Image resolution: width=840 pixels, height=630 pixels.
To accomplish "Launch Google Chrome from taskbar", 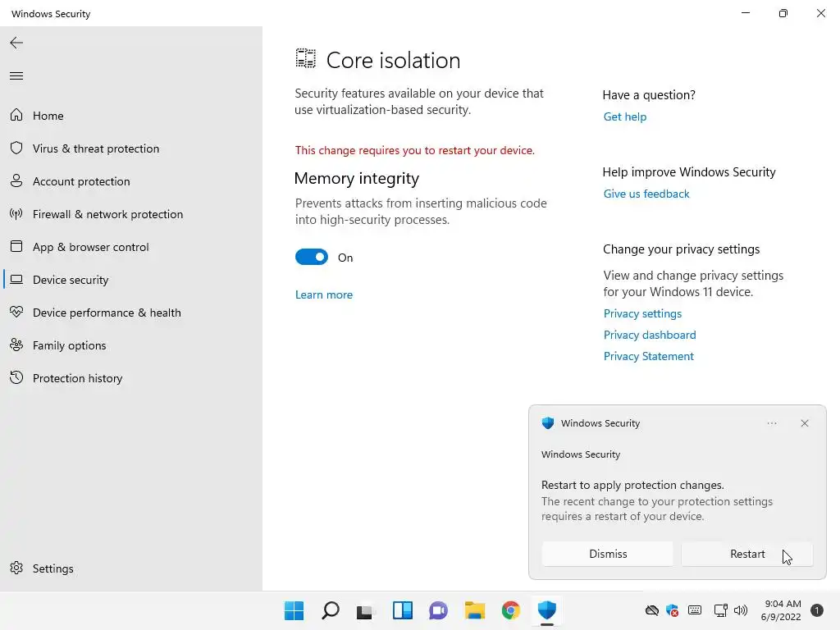I will pos(510,610).
